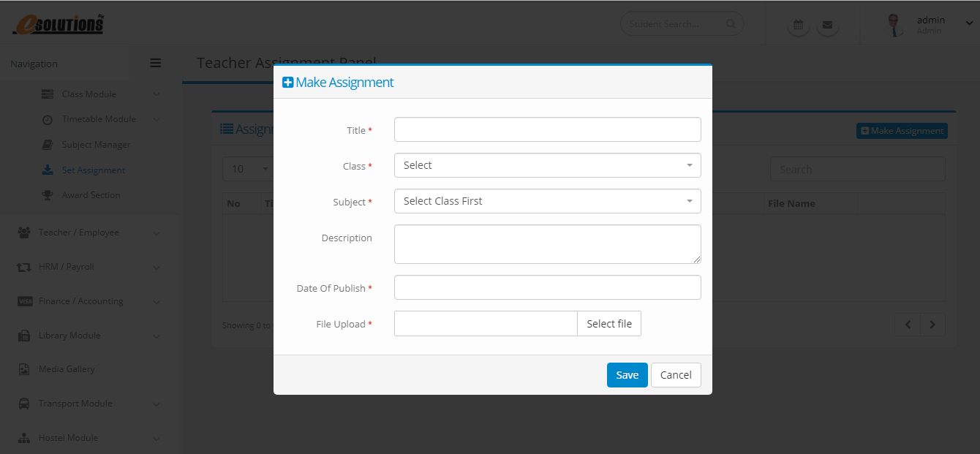
Task: Expand the admin user menu chevron
Action: pos(969,24)
